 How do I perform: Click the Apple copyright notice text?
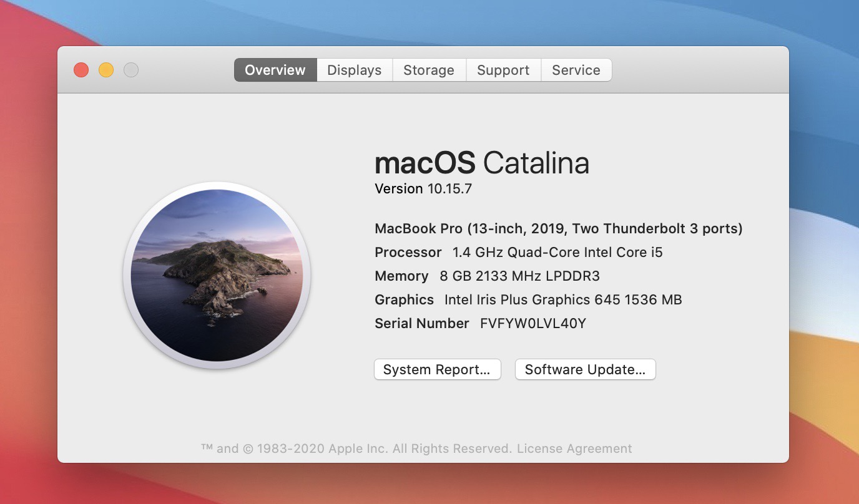click(x=356, y=448)
